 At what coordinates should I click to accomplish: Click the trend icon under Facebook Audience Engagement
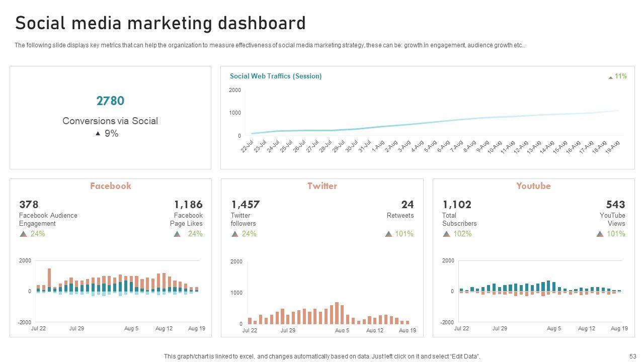[x=23, y=234]
